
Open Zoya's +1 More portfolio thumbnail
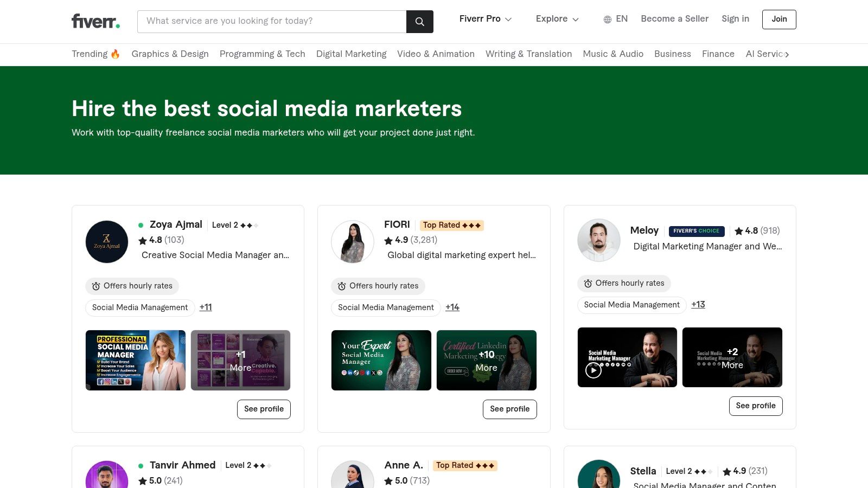(x=240, y=359)
